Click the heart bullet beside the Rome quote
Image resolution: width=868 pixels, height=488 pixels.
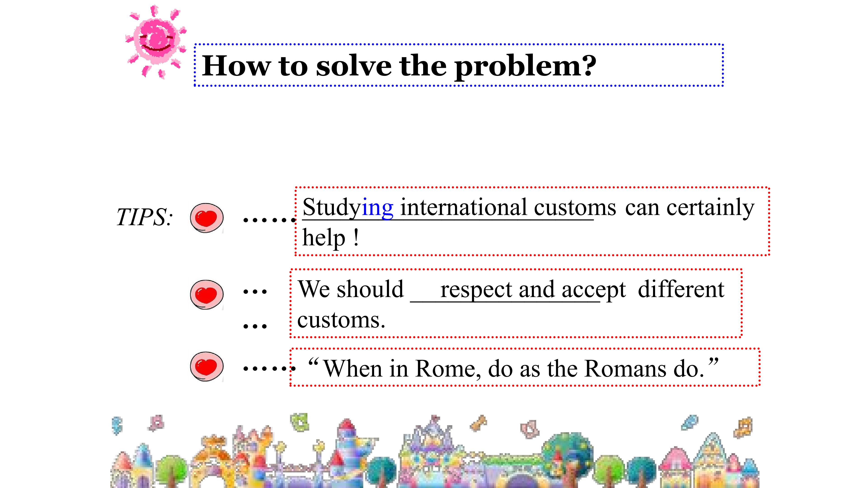pyautogui.click(x=207, y=366)
